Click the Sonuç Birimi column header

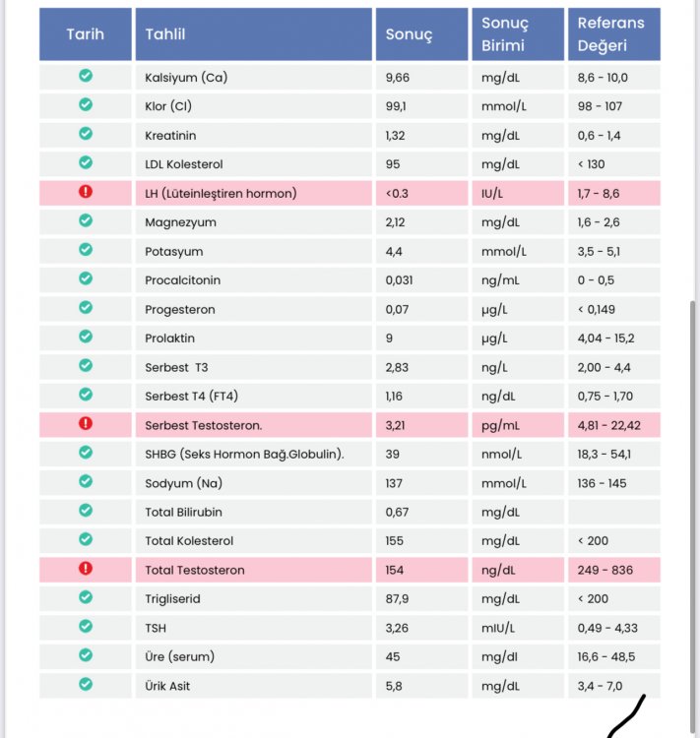518,33
